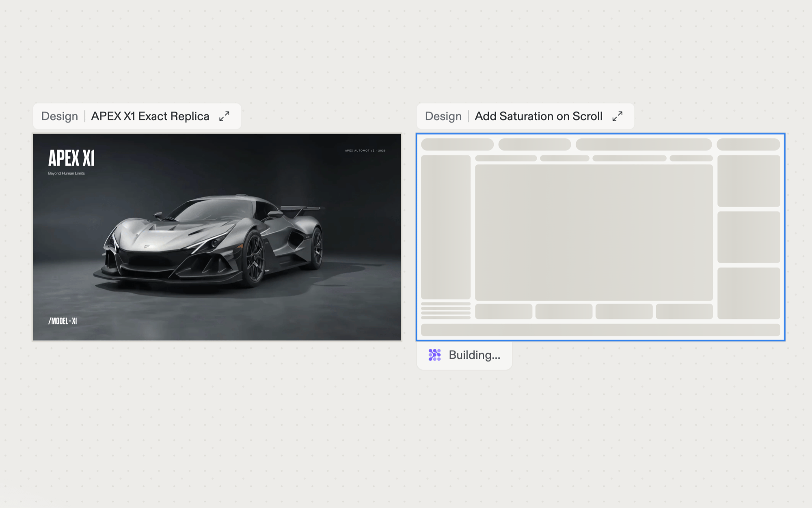This screenshot has height=508, width=812.
Task: Click the purple Building status icon
Action: point(434,355)
